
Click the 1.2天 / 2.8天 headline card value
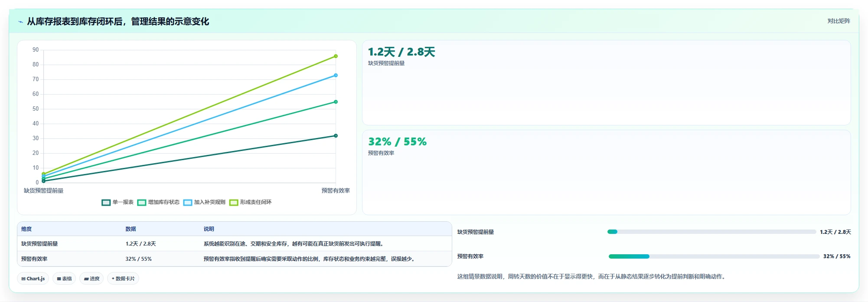tap(401, 52)
